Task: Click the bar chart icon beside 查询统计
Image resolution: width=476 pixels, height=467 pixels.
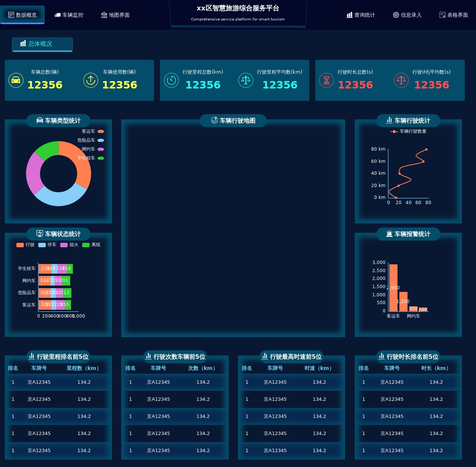Action: 350,15
